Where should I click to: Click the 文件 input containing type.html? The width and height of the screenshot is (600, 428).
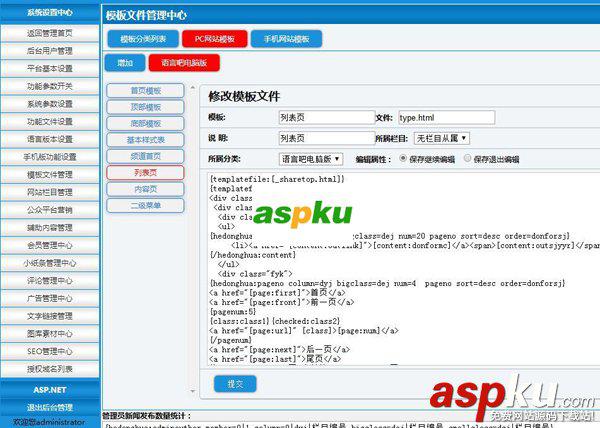click(447, 117)
